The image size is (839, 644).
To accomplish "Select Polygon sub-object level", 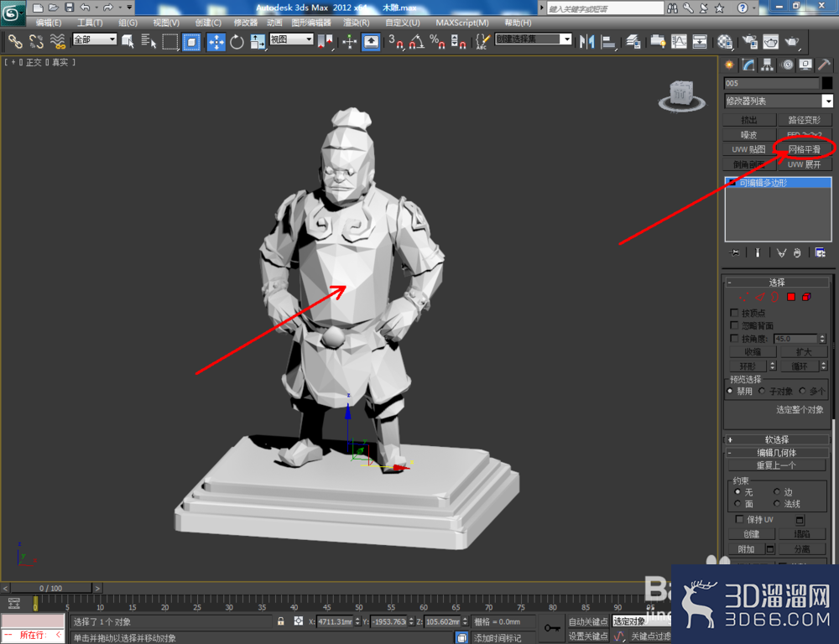I will [791, 297].
